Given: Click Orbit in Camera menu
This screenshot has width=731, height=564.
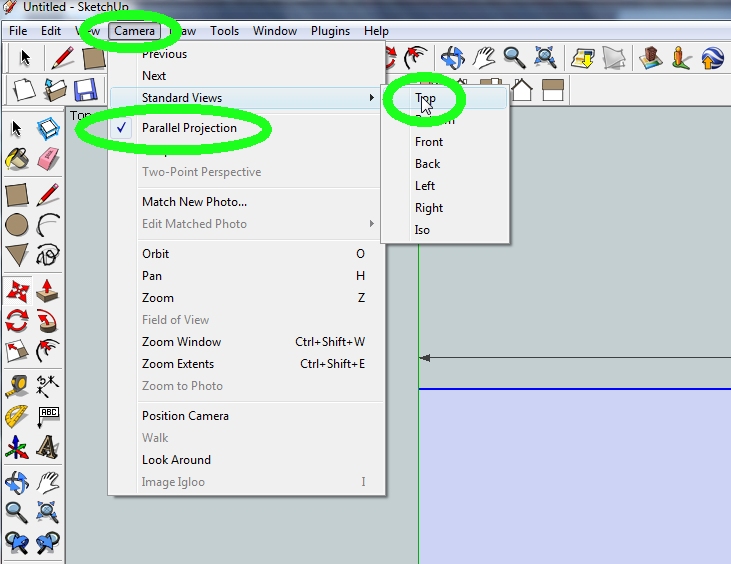Looking at the screenshot, I should 247,254.
